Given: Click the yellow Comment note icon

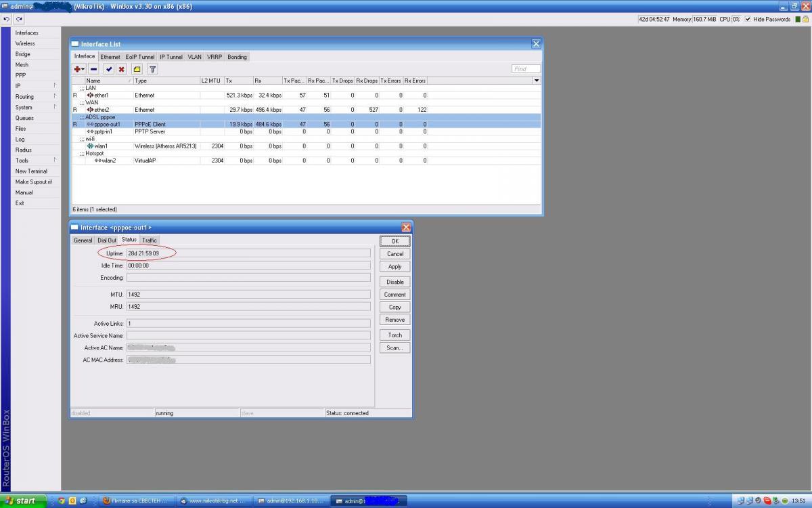Looking at the screenshot, I should [137, 69].
